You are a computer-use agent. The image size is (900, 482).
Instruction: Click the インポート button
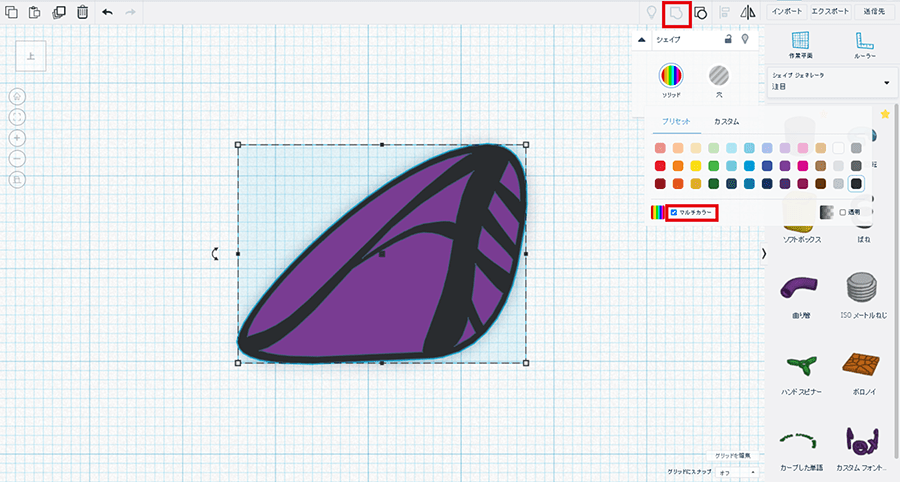tap(786, 11)
